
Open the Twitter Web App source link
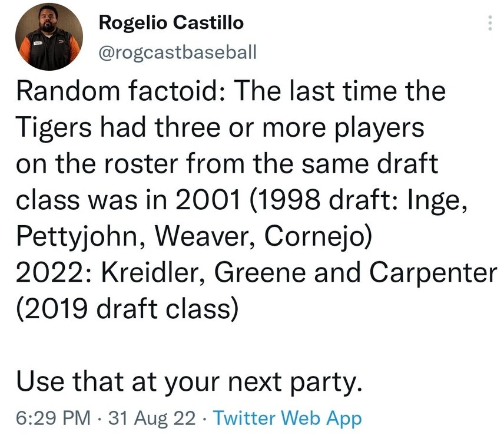coord(287,418)
